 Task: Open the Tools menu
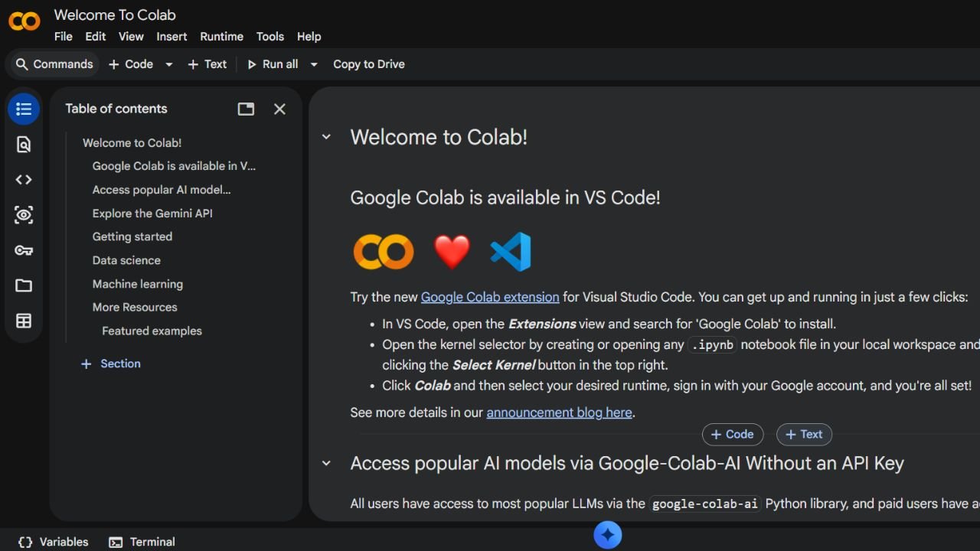[270, 36]
